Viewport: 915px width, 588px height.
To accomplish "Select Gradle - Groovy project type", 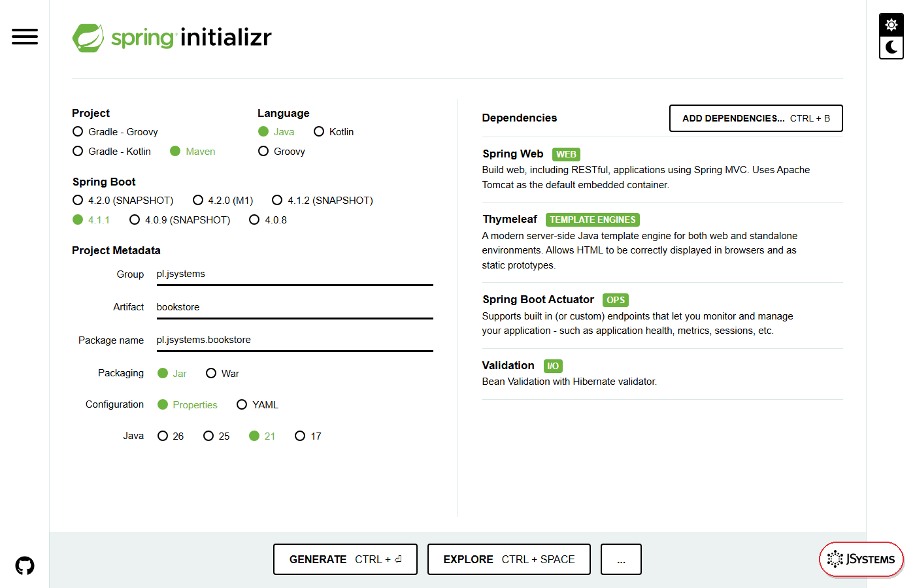I will 116,132.
